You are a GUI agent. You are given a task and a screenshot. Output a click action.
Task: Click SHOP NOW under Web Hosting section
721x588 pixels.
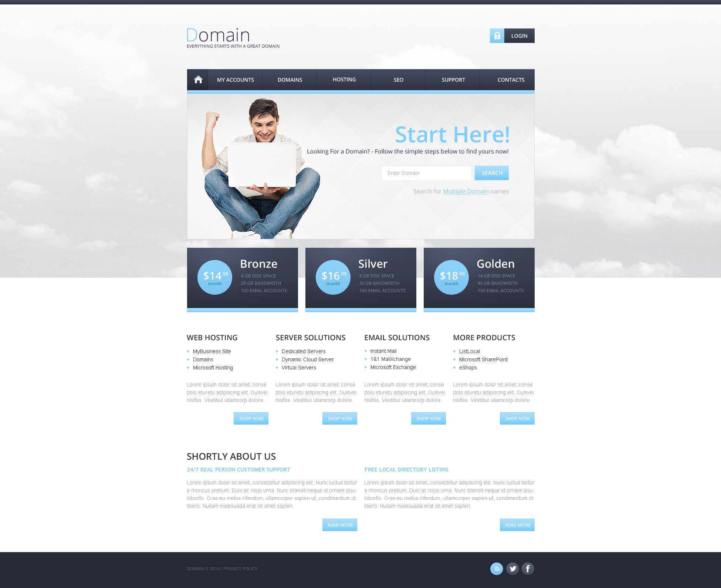click(251, 418)
